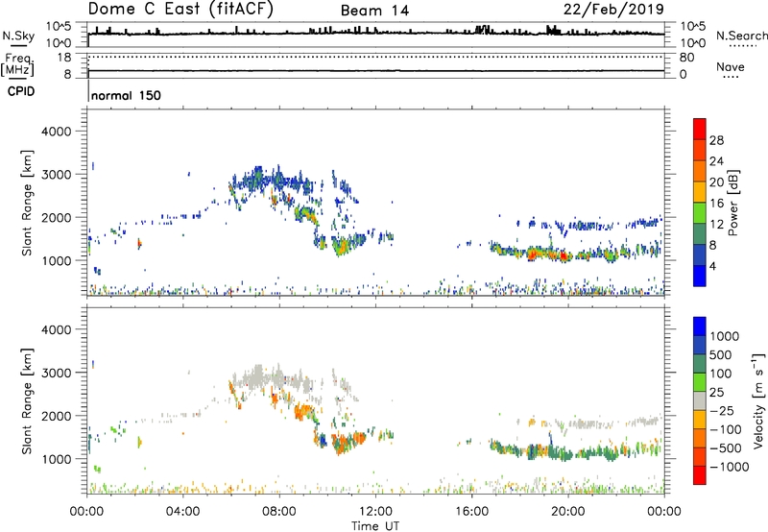This screenshot has height=532, width=768.
Task: Click the velocity panel 'Slant Range [km]' label
Action: coord(27,400)
